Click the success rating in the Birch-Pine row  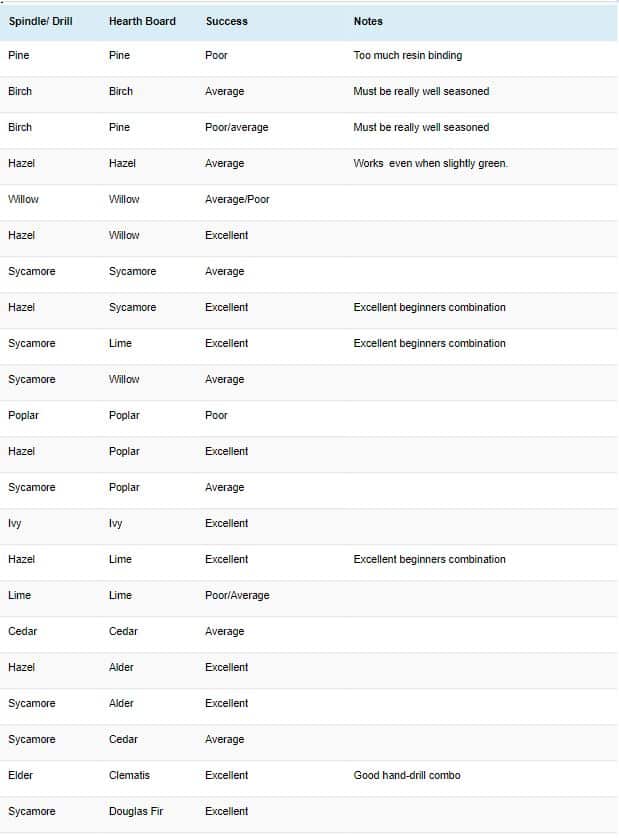tap(236, 127)
